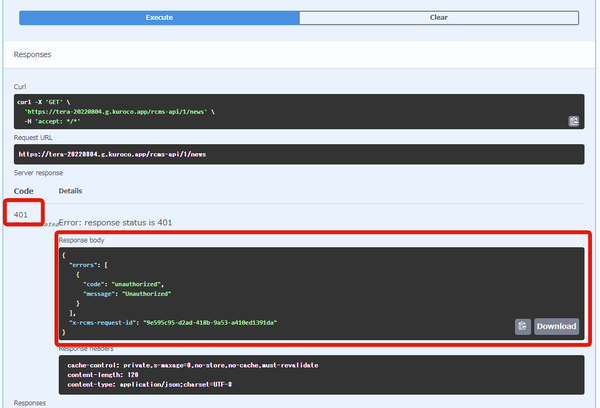Click the Code column header
The width and height of the screenshot is (600, 408).
point(24,191)
